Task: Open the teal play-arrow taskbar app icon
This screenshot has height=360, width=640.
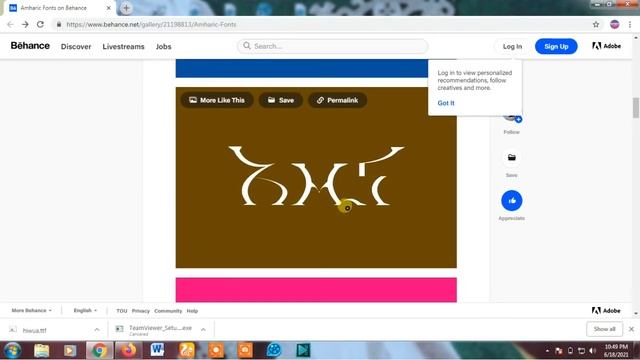Action: click(x=303, y=350)
